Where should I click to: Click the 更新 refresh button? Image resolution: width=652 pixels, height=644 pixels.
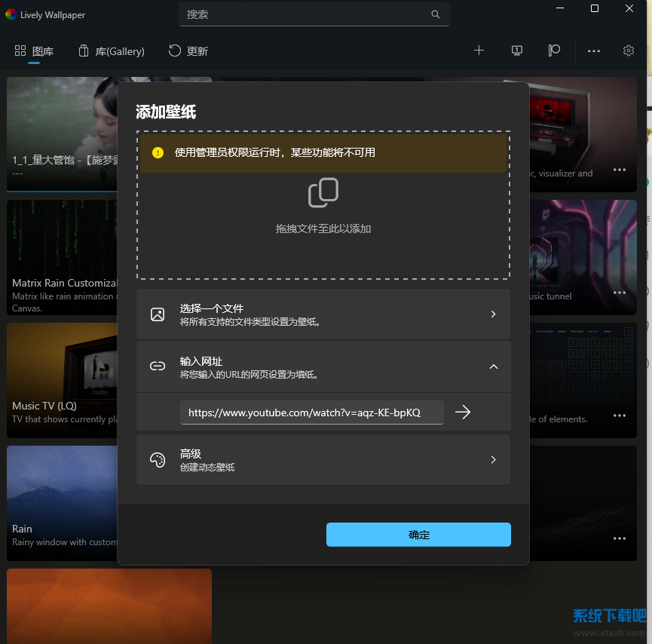[x=188, y=51]
